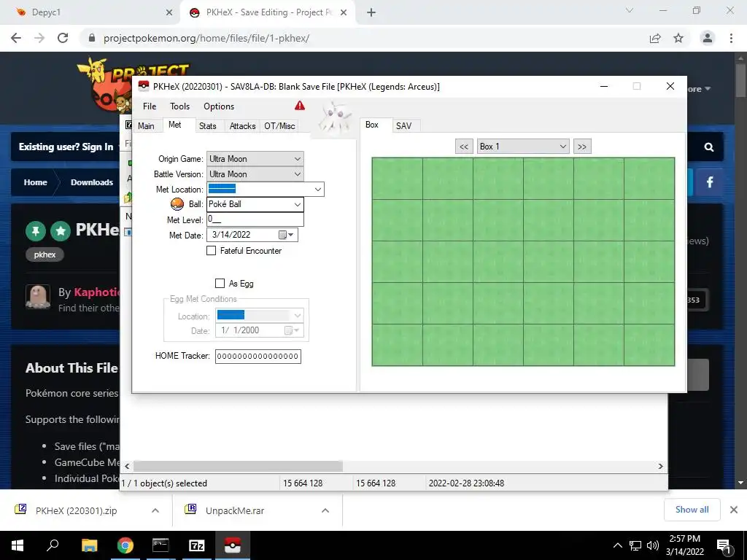Viewport: 747px width, 560px height.
Task: Open the File menu in PKHeX
Action: (150, 106)
